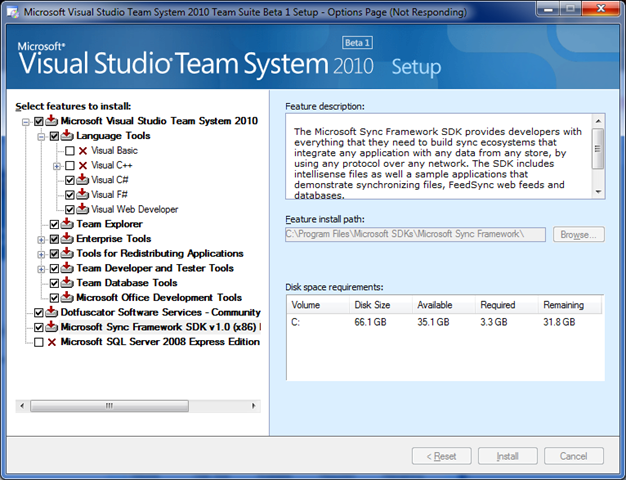This screenshot has height=480, width=626.
Task: Click install icon next to Dotfuscator Software Services
Action: click(x=51, y=312)
